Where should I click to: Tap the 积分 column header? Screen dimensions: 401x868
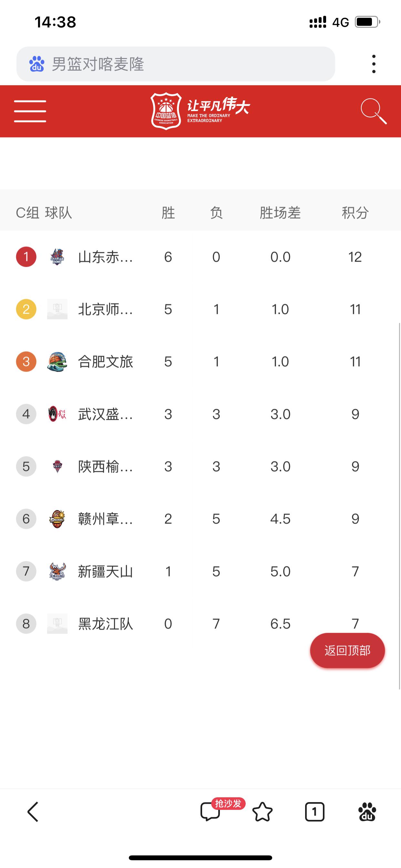355,212
